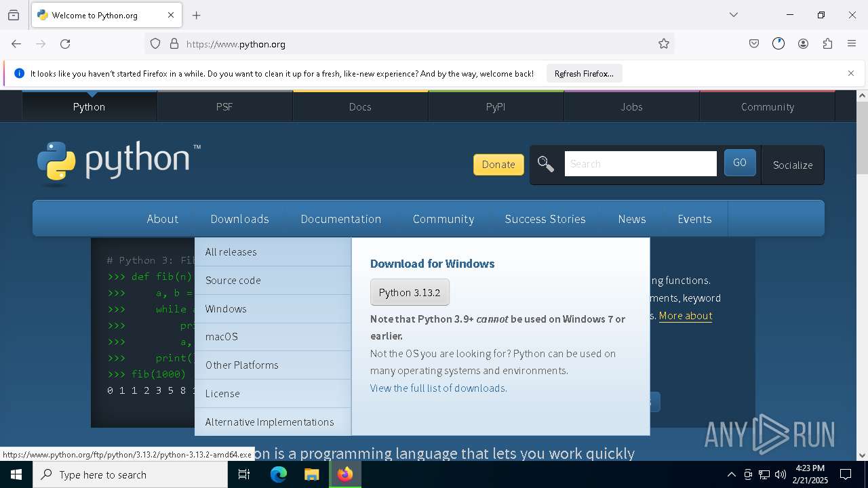Screen dimensions: 868x488
Task: Click the taskbar clock and date
Action: click(x=810, y=474)
